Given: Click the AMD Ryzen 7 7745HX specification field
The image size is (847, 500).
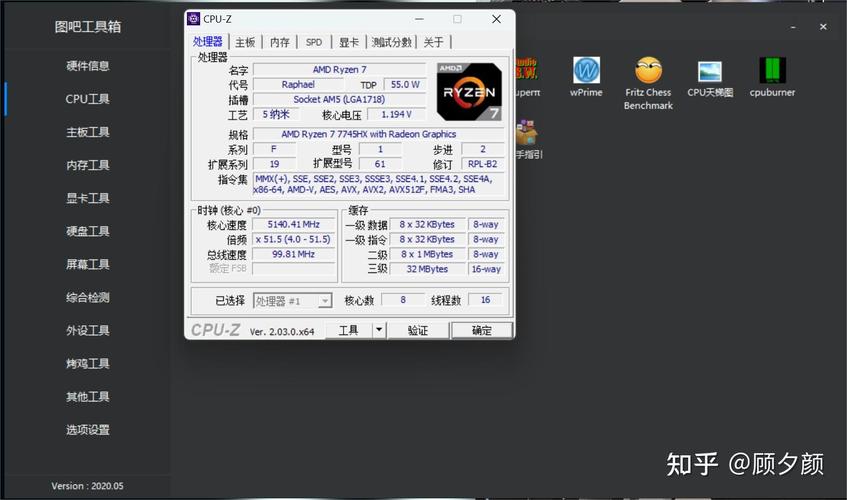Looking at the screenshot, I should [x=378, y=134].
